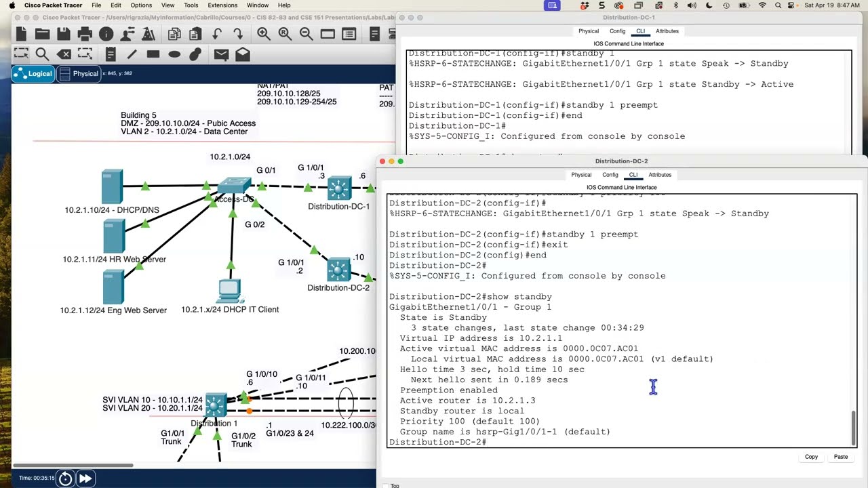Open the File menu

(96, 5)
